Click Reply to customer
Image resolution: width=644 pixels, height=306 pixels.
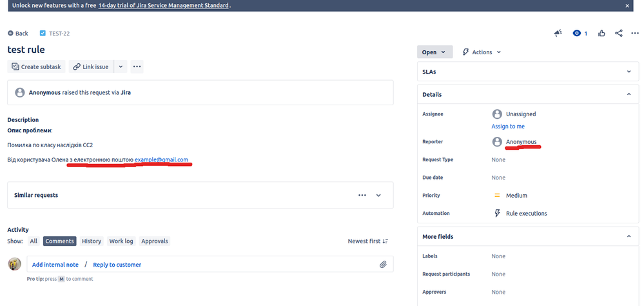[x=117, y=265]
